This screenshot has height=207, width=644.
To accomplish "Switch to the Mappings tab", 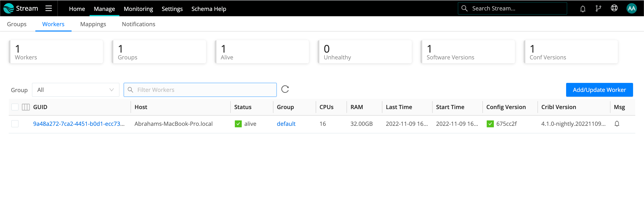I will pyautogui.click(x=93, y=24).
